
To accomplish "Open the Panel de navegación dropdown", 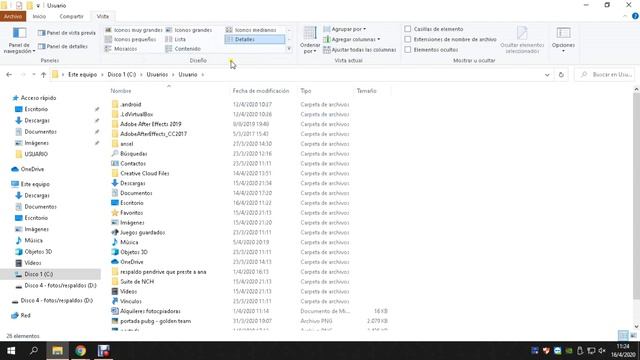I will tap(19, 40).
